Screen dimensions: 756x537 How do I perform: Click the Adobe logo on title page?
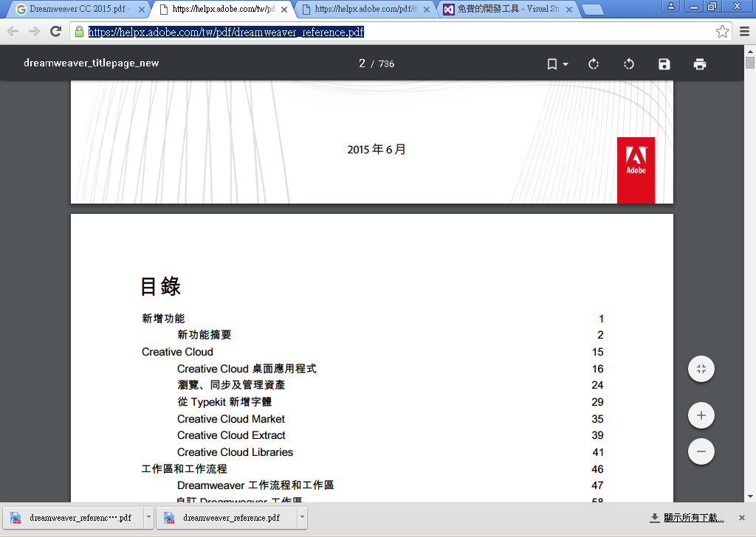coord(636,170)
